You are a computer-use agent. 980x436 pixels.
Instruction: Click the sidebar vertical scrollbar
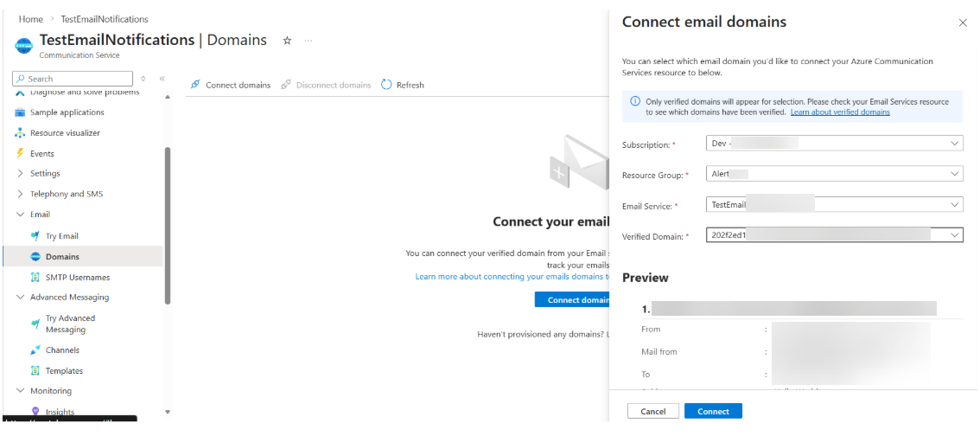point(167,225)
